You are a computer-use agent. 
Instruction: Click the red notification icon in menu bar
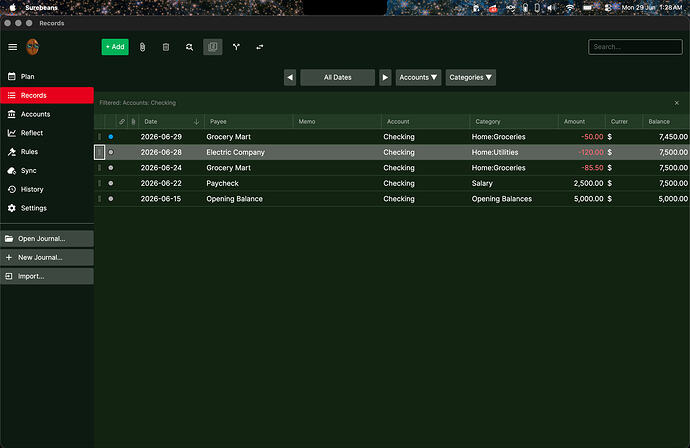point(493,8)
